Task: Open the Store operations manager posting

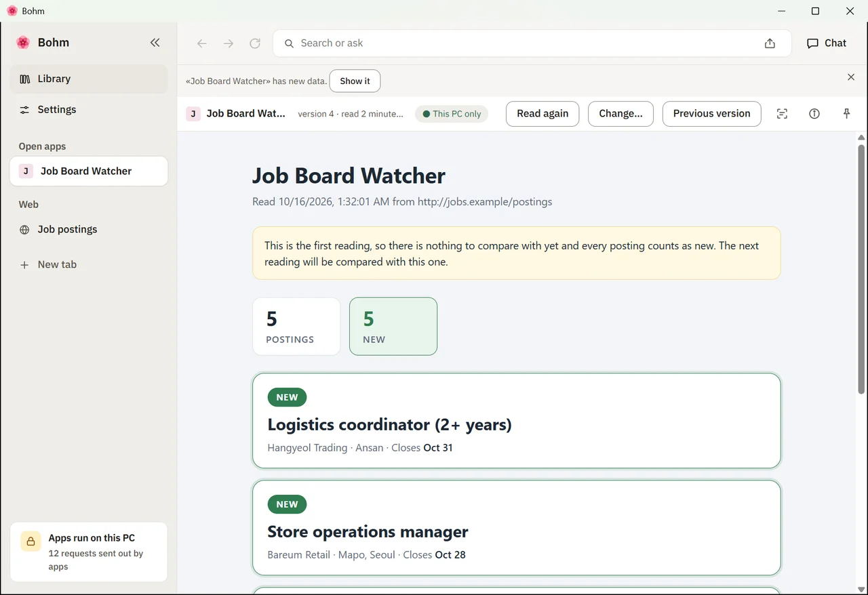Action: 517,528
